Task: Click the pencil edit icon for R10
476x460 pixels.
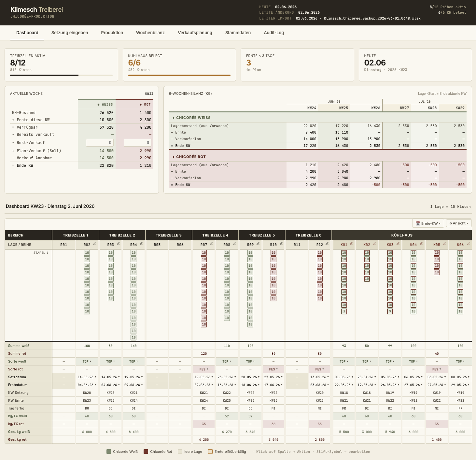Action: tap(281, 244)
